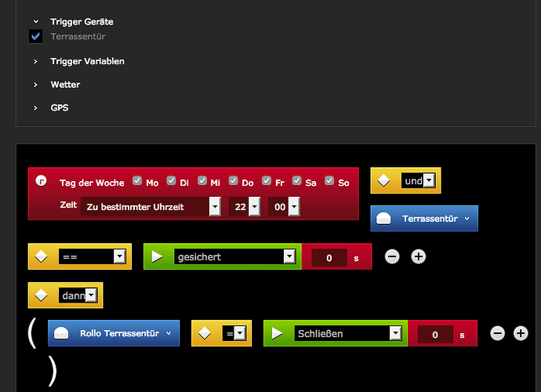The width and height of the screenshot is (541, 392).
Task: Remove the 'Schließen' action row with minus
Action: point(498,333)
